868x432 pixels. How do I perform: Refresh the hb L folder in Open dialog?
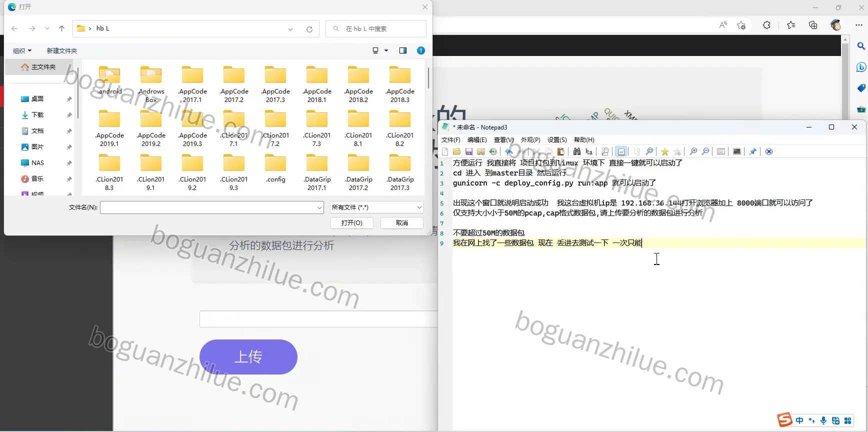coord(309,29)
